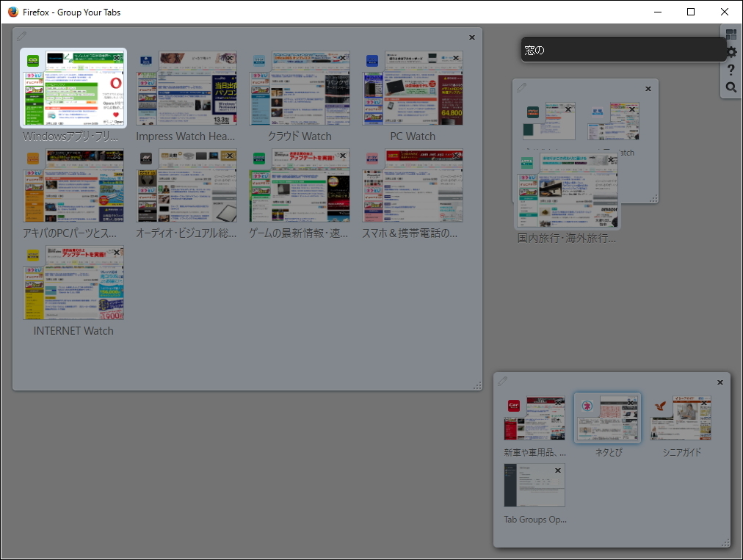Close the Tab Groups Op... tab
The height and width of the screenshot is (560, 743).
[x=558, y=470]
